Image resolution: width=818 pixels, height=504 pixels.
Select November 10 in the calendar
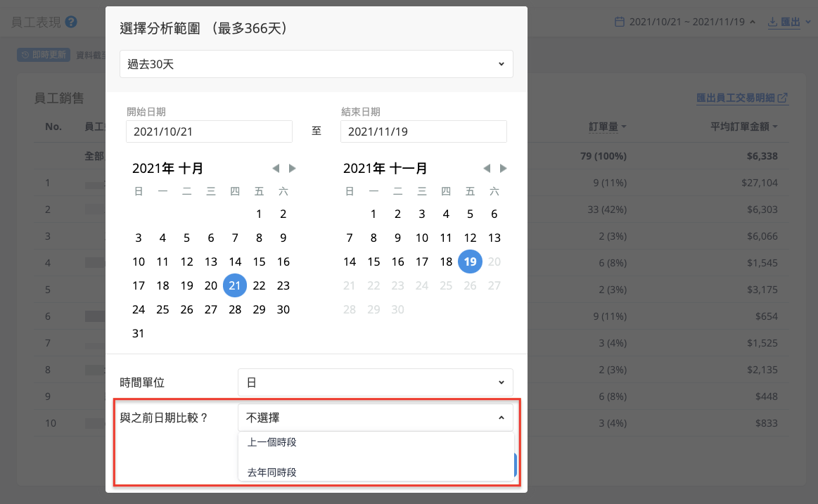421,238
